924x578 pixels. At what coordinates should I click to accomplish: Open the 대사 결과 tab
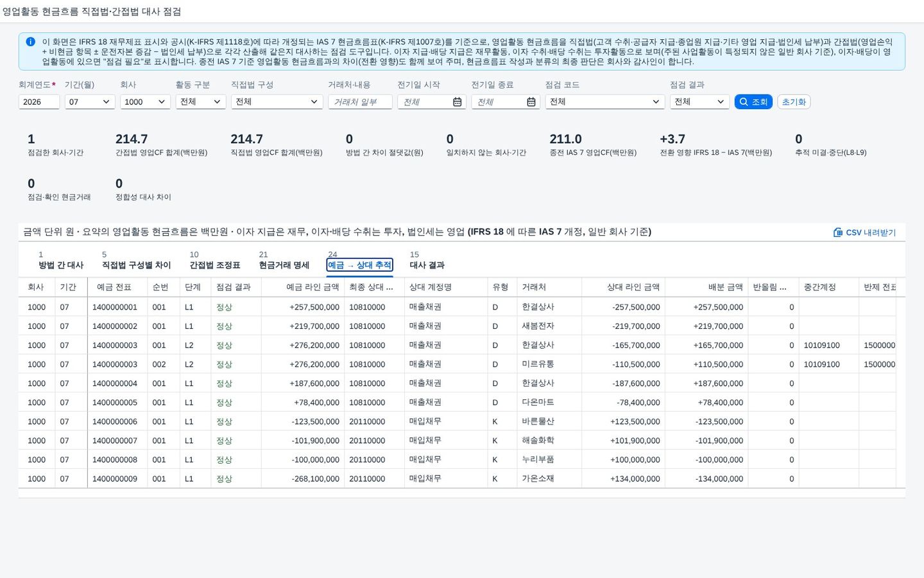click(x=427, y=260)
